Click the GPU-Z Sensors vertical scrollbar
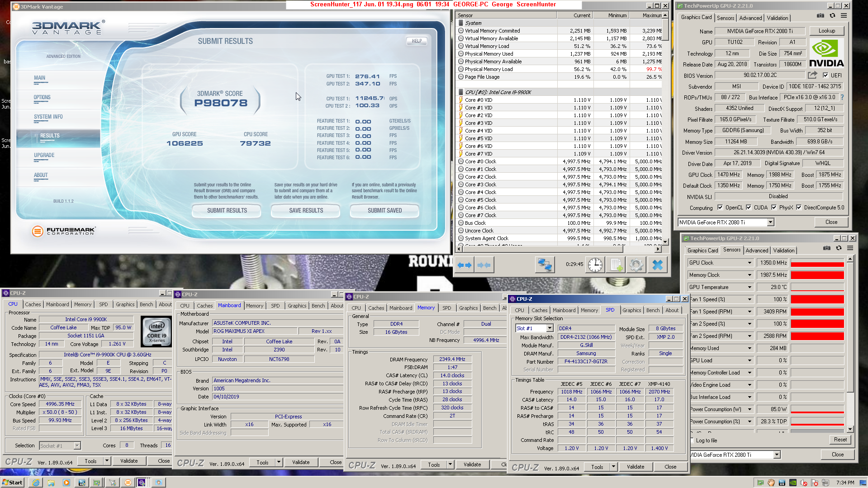 point(850,344)
